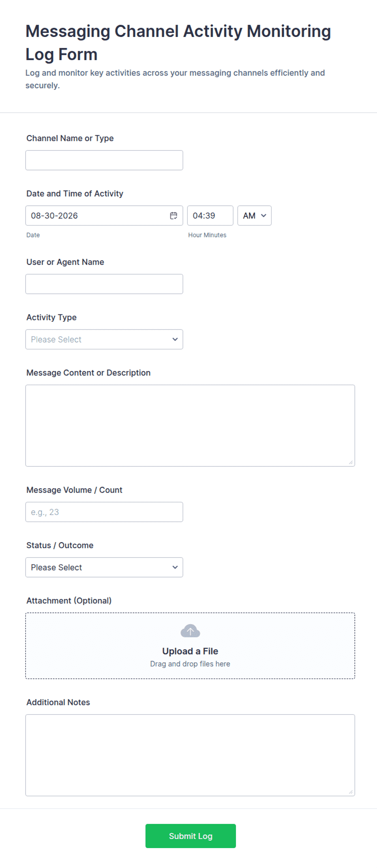Viewport: 377px width, 868px height.
Task: Click the date field showing 08-30-2026
Action: pos(104,215)
